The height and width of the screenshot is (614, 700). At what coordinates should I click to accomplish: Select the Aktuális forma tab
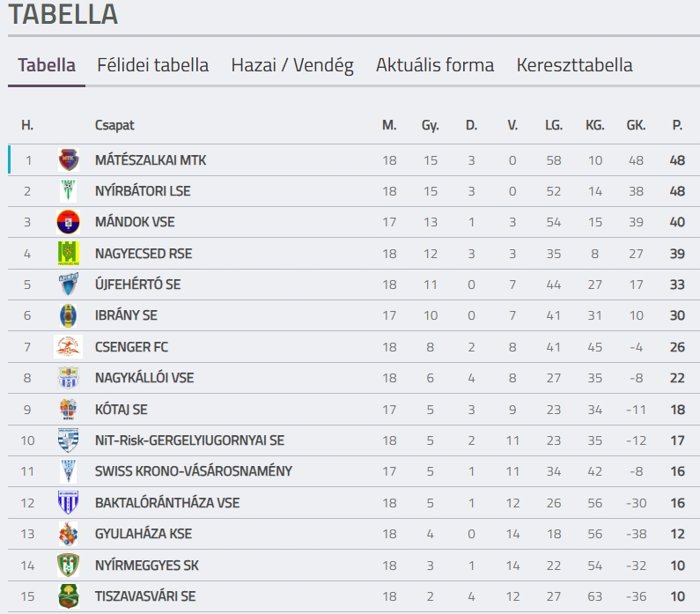point(435,65)
